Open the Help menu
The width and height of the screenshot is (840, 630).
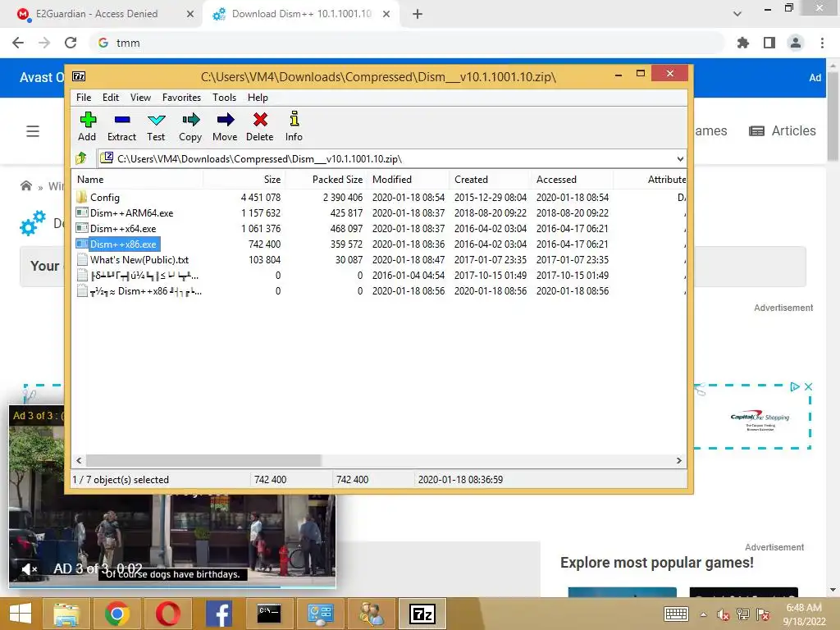coord(258,98)
